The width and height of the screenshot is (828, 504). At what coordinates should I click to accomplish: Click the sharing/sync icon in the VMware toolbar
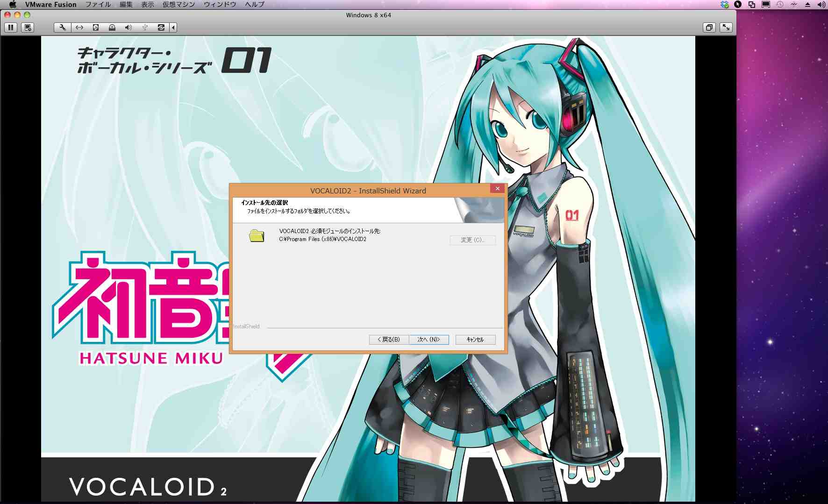[x=161, y=28]
